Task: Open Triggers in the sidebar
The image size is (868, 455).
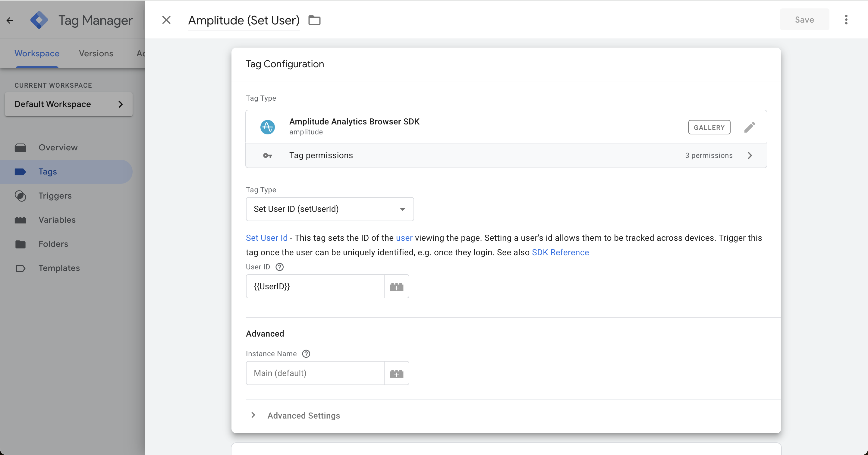Action: point(55,196)
